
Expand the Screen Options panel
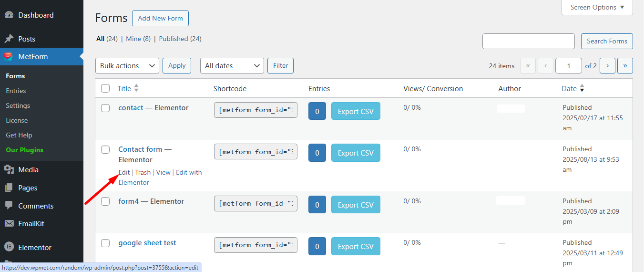click(x=597, y=7)
